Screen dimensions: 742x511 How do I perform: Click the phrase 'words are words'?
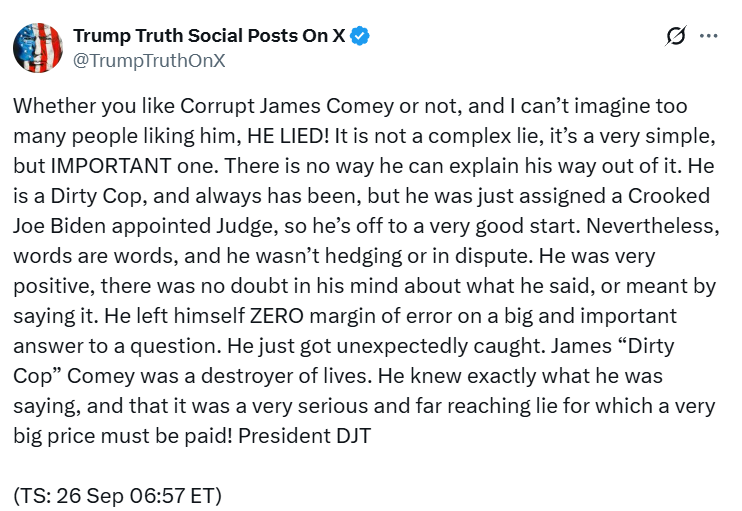coord(95,256)
